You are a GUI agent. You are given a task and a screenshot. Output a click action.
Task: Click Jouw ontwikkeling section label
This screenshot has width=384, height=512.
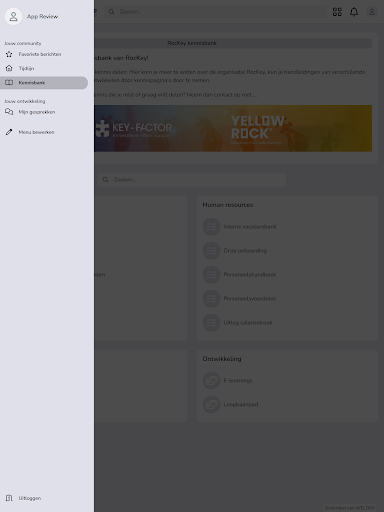tap(25, 101)
